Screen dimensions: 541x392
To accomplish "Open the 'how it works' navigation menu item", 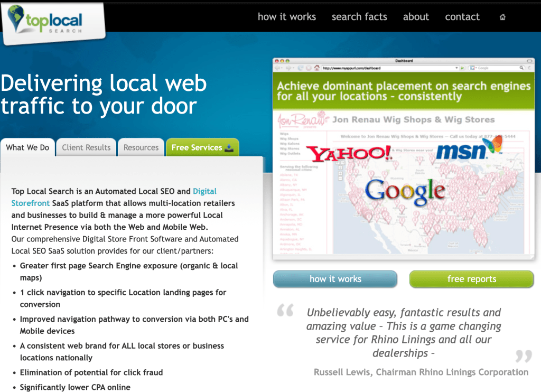I will pyautogui.click(x=286, y=17).
